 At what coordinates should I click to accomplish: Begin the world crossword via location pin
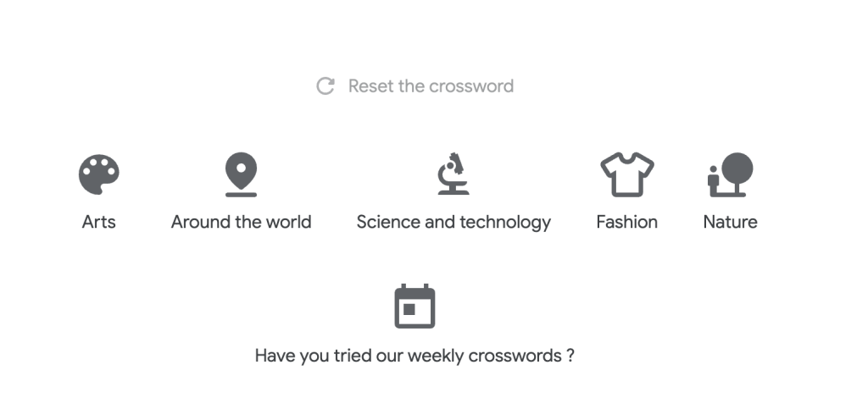242,174
